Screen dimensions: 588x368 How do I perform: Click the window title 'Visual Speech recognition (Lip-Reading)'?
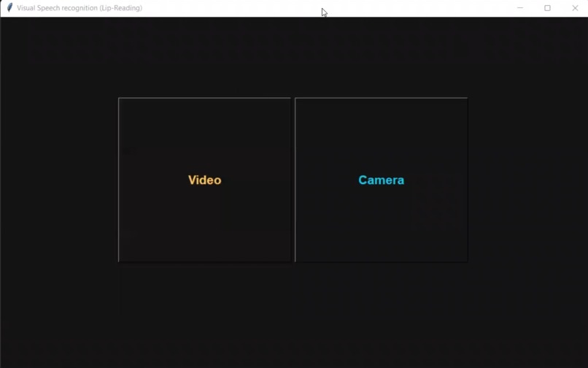tap(80, 8)
